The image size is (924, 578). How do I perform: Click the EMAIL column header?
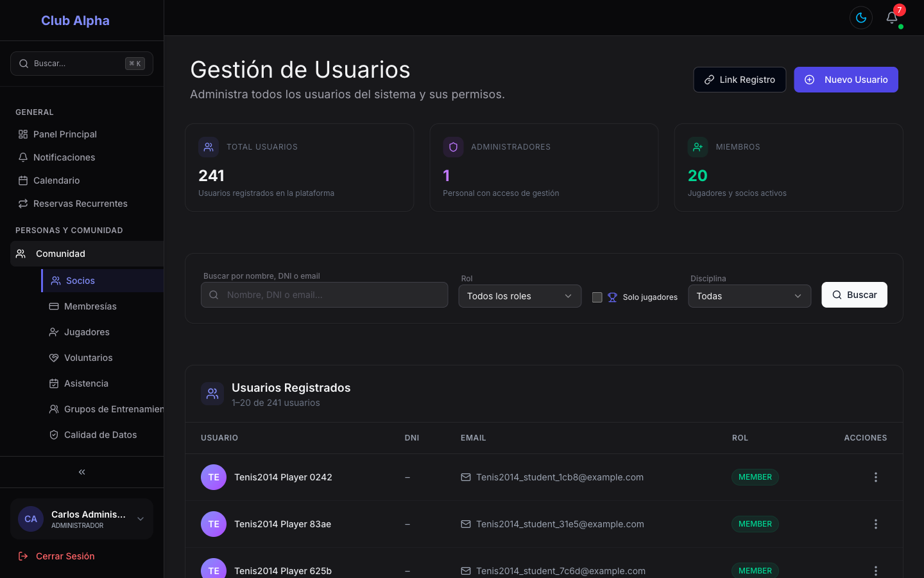coord(473,438)
